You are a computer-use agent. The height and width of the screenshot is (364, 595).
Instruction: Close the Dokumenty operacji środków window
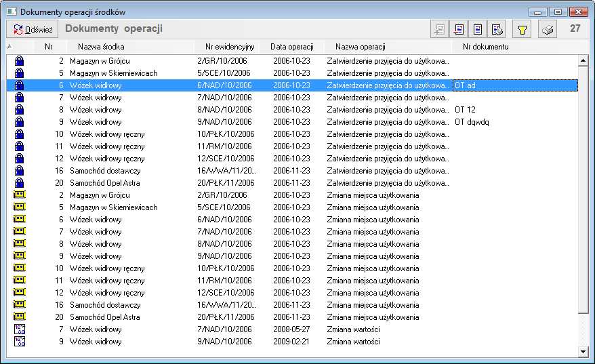[x=578, y=12]
